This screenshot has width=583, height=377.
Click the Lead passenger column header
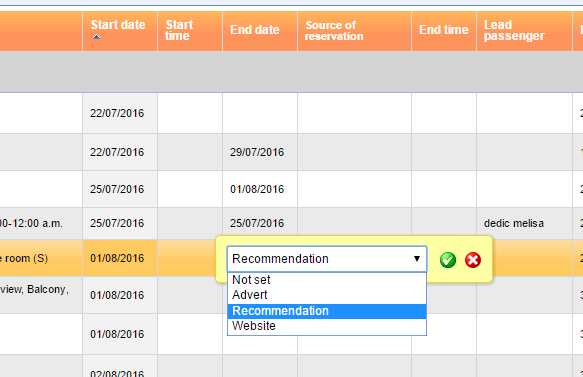pos(514,30)
